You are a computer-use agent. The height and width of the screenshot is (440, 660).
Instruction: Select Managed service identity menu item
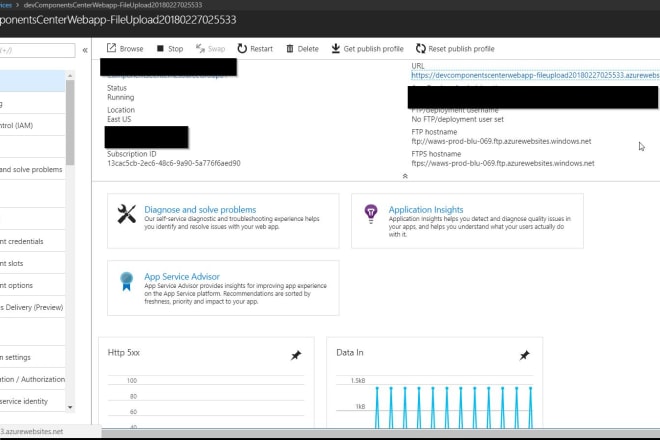pos(32,401)
